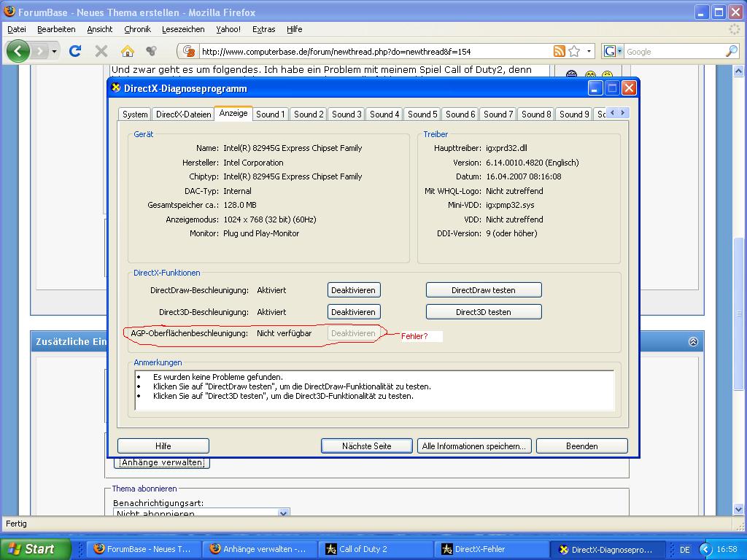Switch to the Sound 6 tab
This screenshot has width=747, height=560.
(460, 114)
